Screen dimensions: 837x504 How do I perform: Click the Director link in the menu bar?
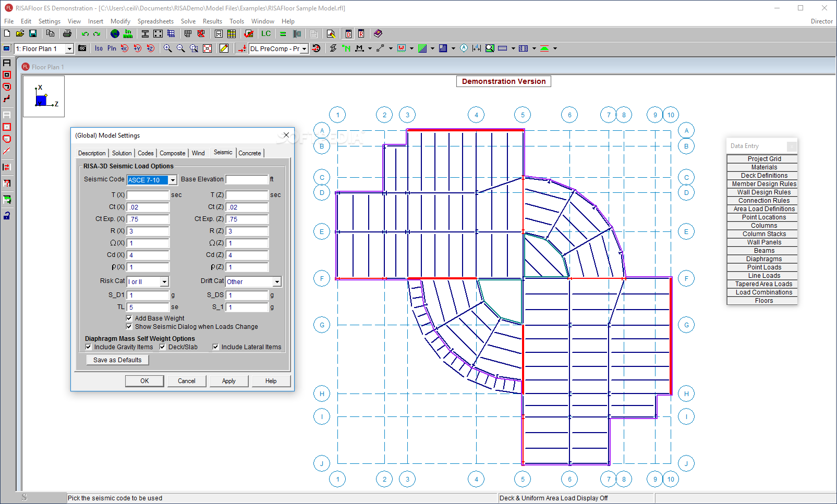click(x=821, y=21)
